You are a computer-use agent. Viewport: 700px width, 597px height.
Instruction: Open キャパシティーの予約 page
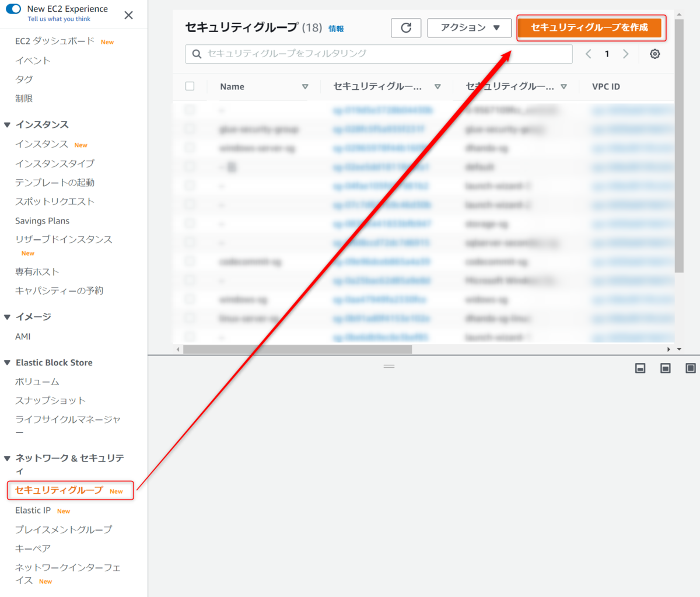point(59,291)
